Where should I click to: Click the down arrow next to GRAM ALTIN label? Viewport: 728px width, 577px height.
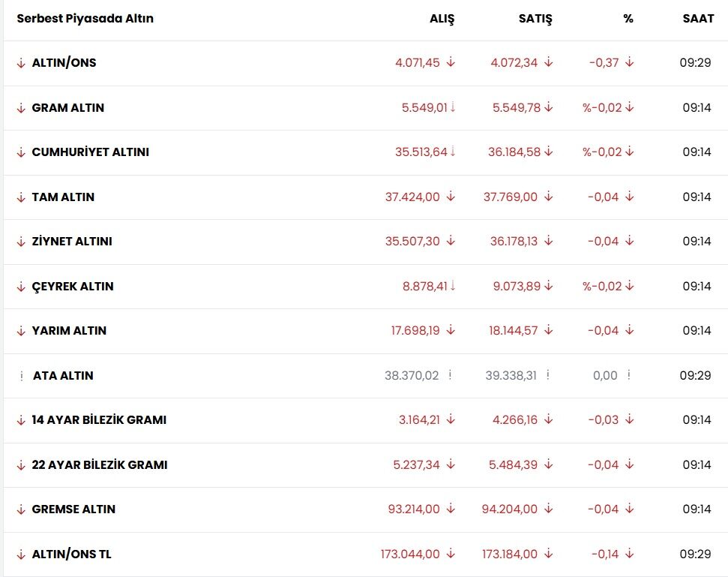click(x=21, y=108)
